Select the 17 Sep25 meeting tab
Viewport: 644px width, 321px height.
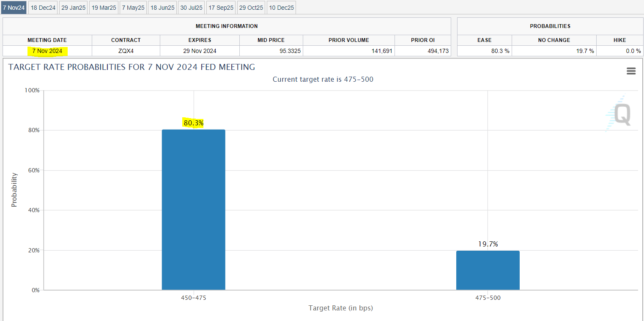(x=221, y=7)
